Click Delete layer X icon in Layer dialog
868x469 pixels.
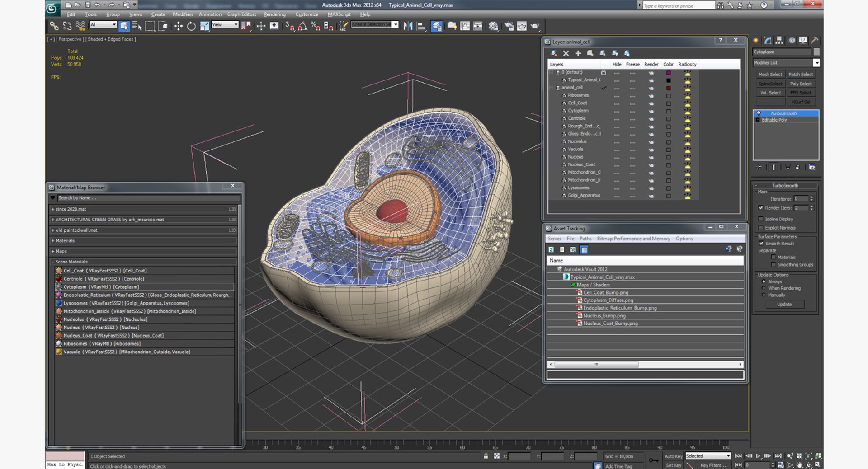(566, 53)
